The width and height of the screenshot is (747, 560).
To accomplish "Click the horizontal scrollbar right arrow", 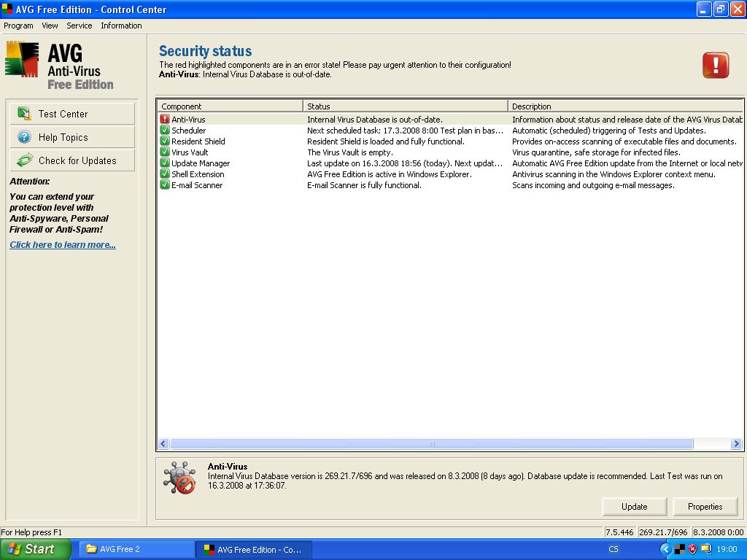I will tap(736, 444).
